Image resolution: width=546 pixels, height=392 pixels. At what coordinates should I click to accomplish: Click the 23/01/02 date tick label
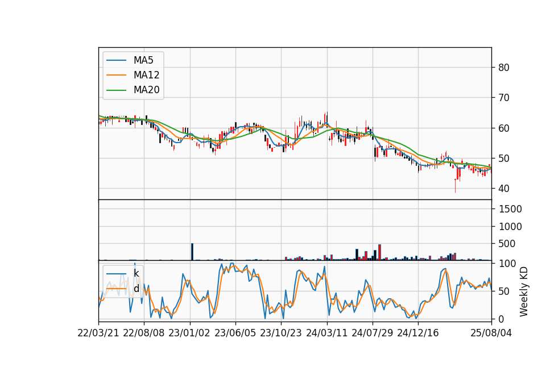coord(189,333)
